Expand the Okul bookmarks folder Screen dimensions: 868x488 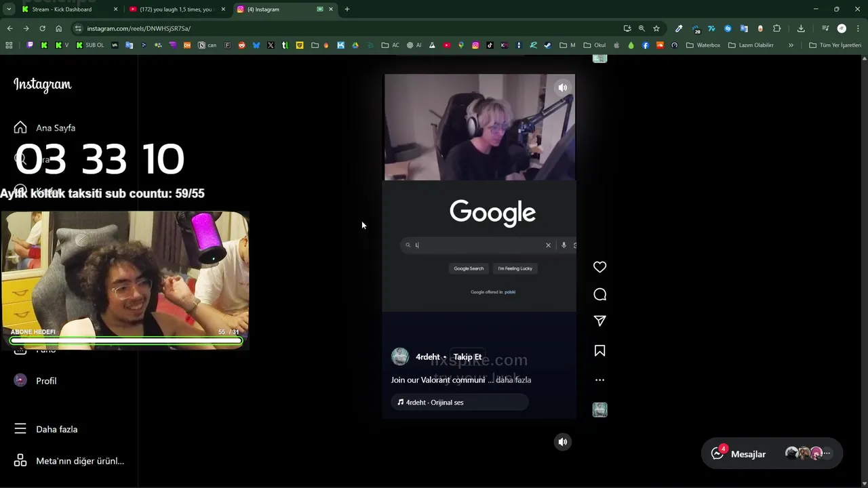click(595, 45)
